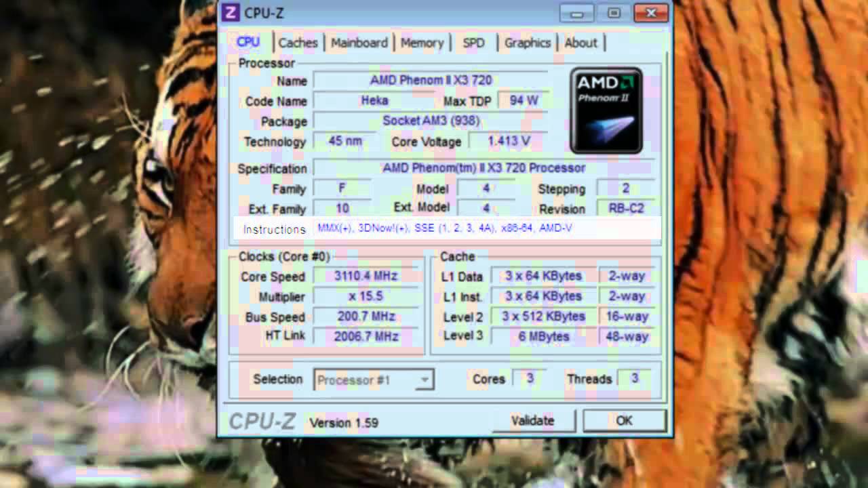Click the Core Speed value 3110.4 MHz
The width and height of the screenshot is (868, 488).
pyautogui.click(x=366, y=276)
